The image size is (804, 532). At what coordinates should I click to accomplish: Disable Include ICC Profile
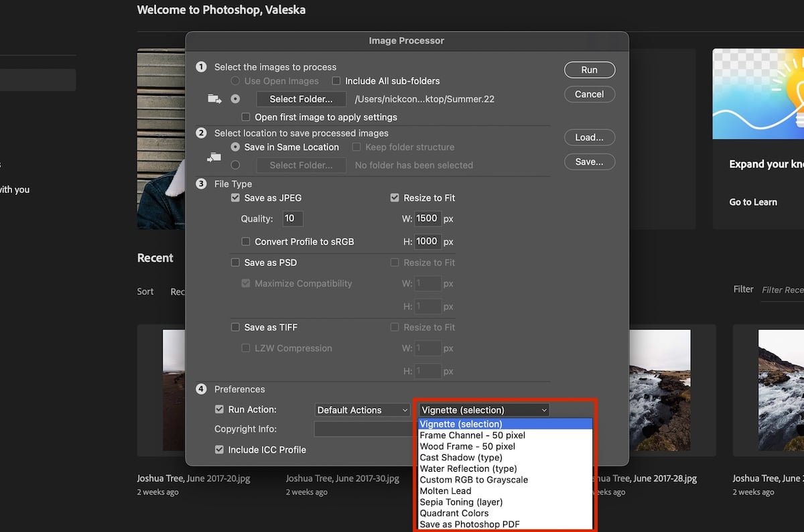(x=219, y=450)
